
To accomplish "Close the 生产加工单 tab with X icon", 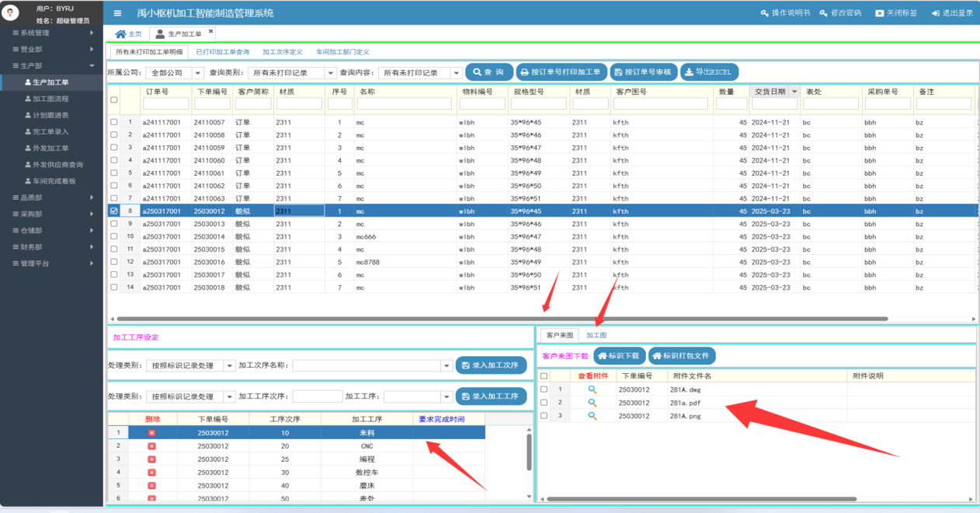I will (x=210, y=32).
